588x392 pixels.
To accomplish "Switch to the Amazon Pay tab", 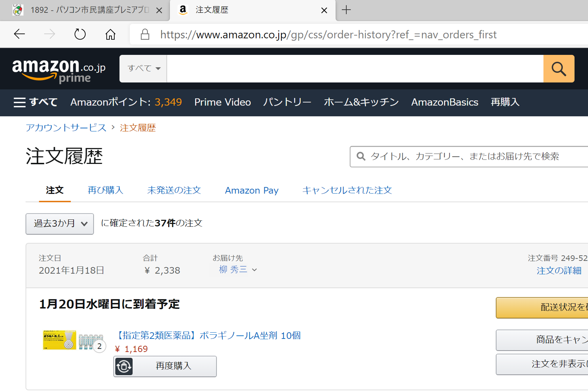I will (252, 190).
